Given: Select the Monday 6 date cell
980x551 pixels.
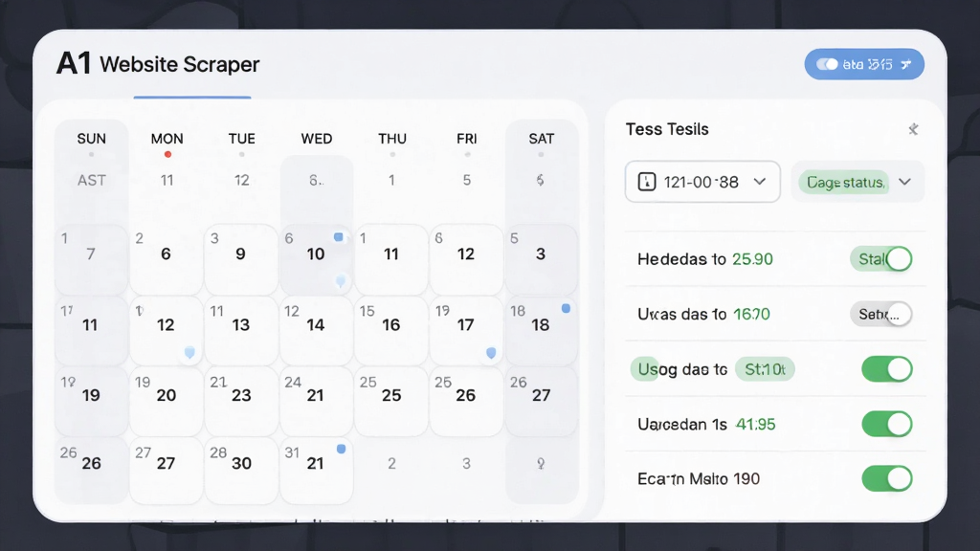Looking at the screenshot, I should (x=166, y=259).
